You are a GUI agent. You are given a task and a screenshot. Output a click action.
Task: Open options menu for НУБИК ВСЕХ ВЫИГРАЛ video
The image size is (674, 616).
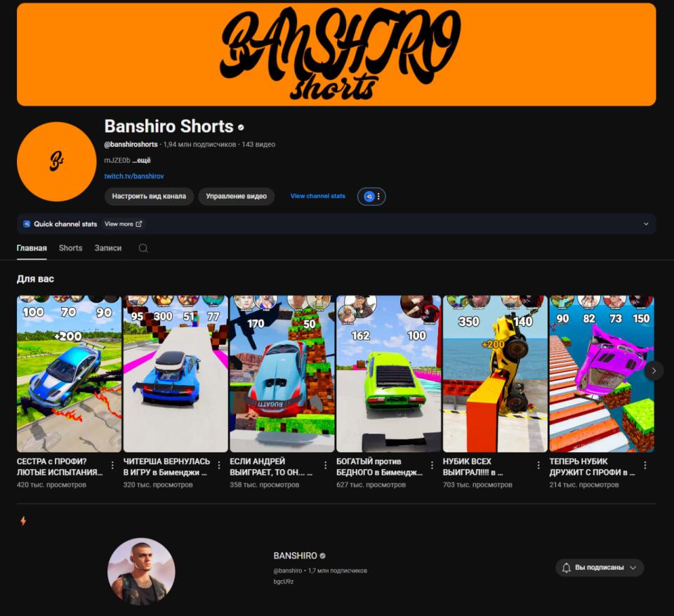(x=538, y=465)
